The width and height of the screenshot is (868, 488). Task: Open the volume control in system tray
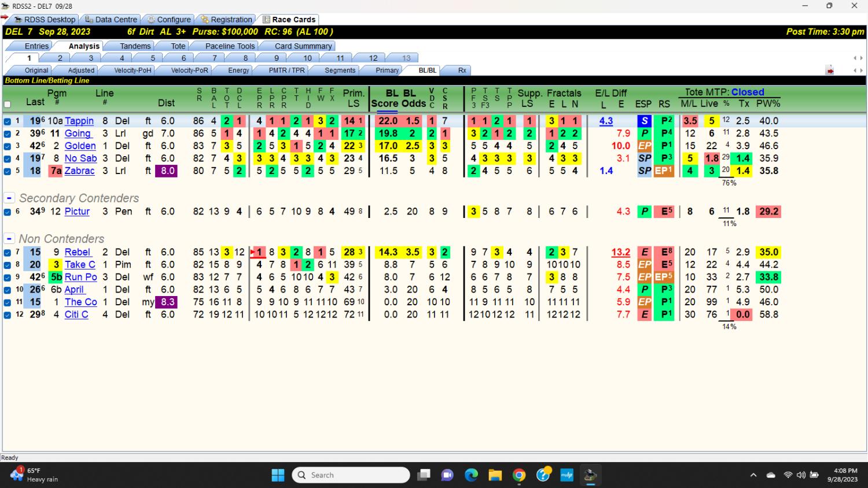(x=801, y=475)
